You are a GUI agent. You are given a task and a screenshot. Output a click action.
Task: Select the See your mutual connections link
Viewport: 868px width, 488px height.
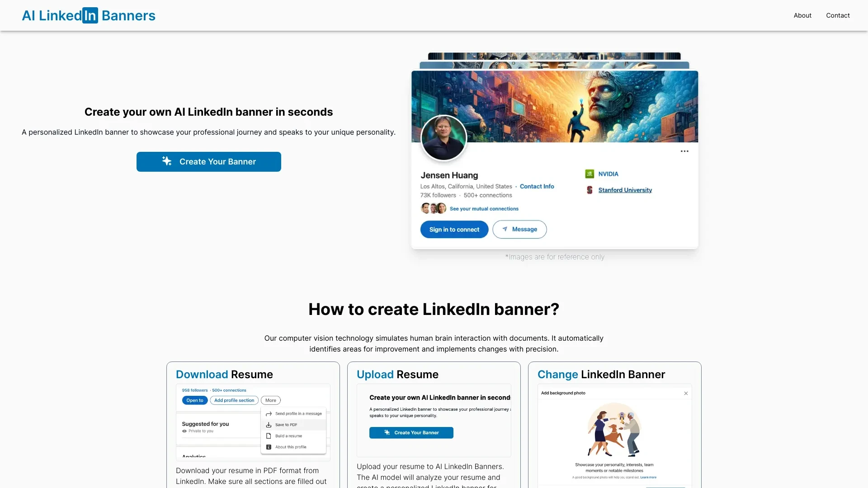click(483, 209)
